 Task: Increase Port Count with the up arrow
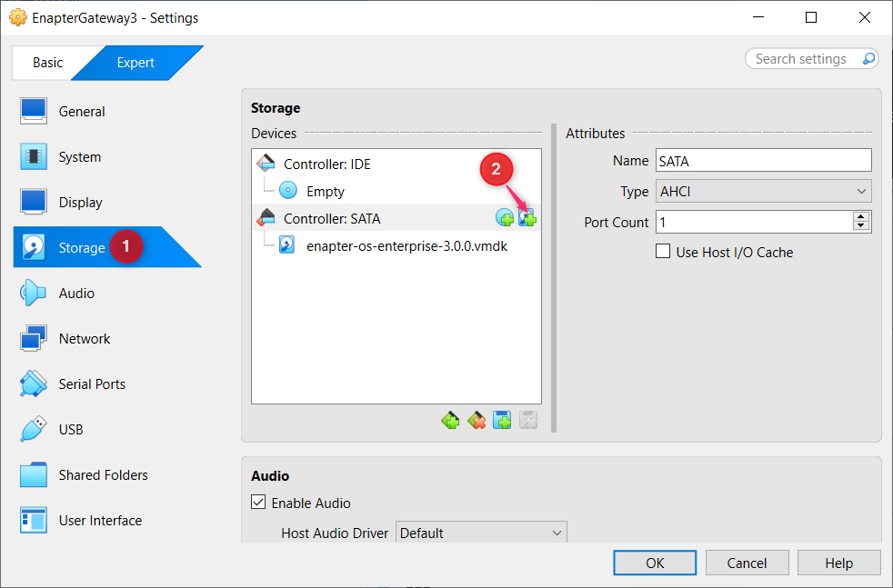tap(860, 217)
